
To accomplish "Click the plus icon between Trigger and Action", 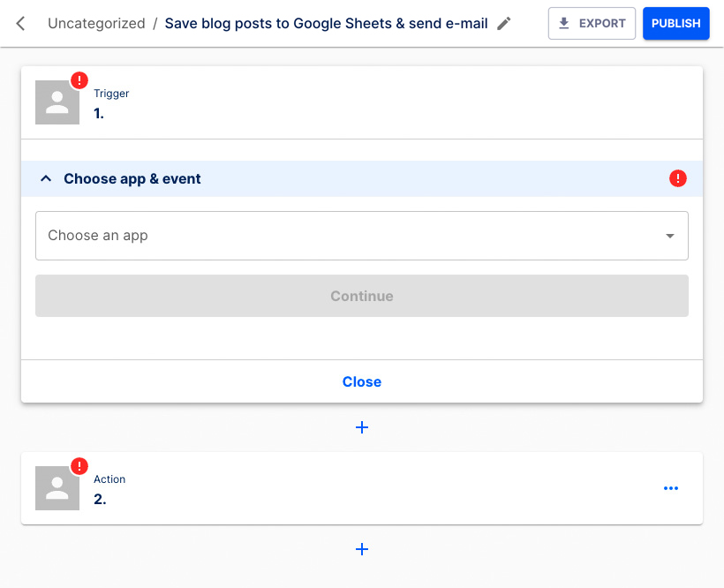I will (x=362, y=427).
